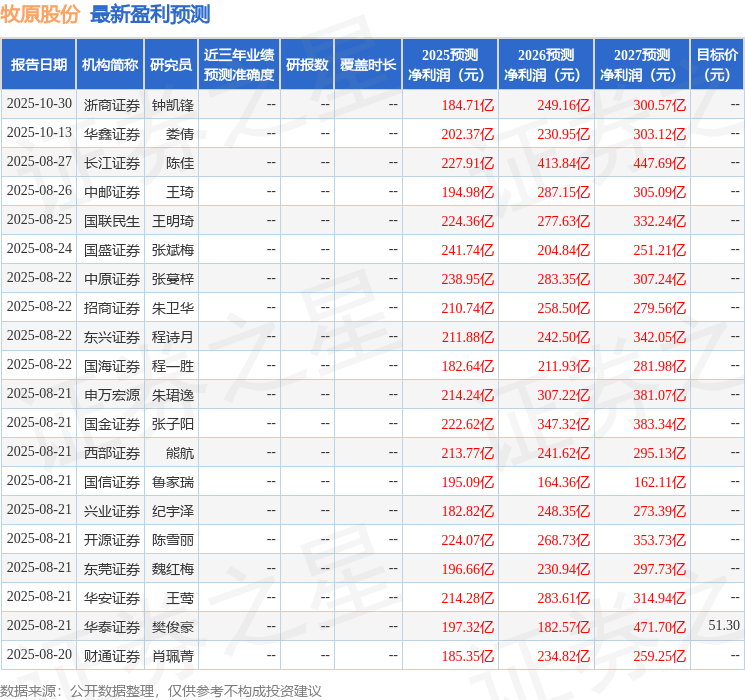This screenshot has height=700, width=745.
Task: Click researcher name 樊俊豪
Action: click(173, 627)
